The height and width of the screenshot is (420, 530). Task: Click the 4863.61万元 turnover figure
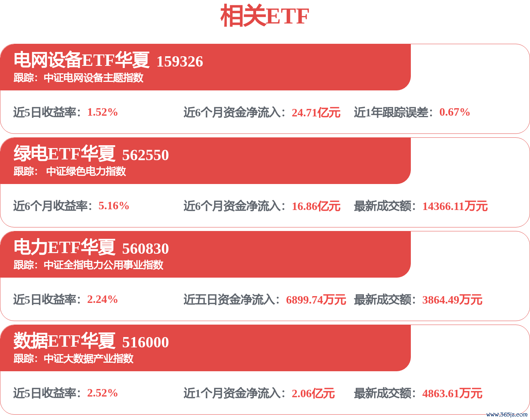(452, 393)
